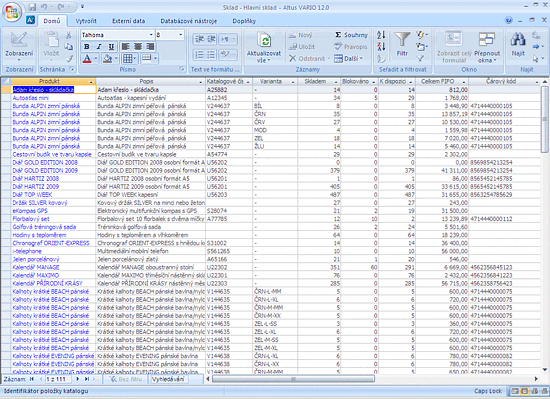
Task: Click the Pravopis spelling button
Action: click(x=351, y=47)
